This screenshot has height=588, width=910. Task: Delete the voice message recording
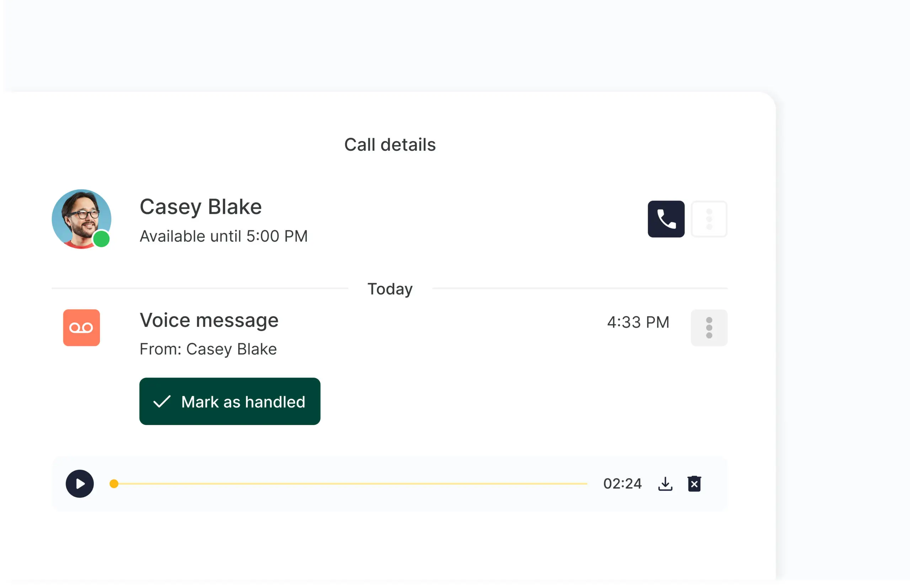coord(694,484)
